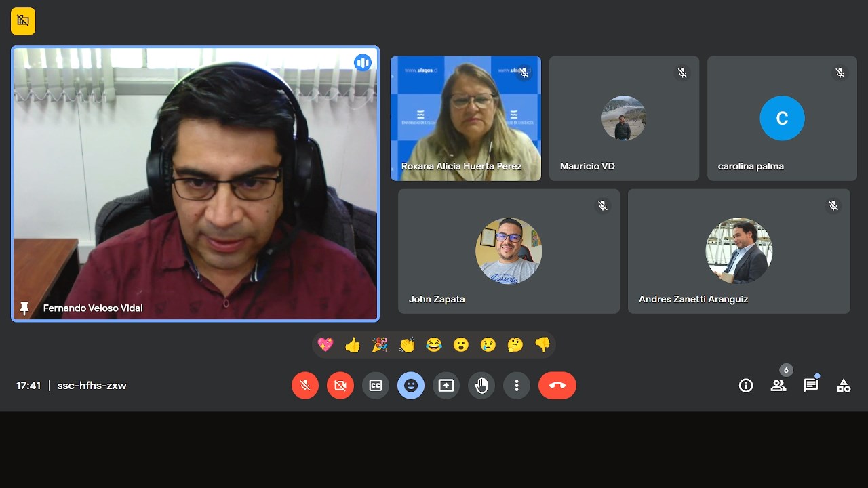868x488 pixels.
Task: Open the activities shapes icon
Action: pyautogui.click(x=844, y=386)
